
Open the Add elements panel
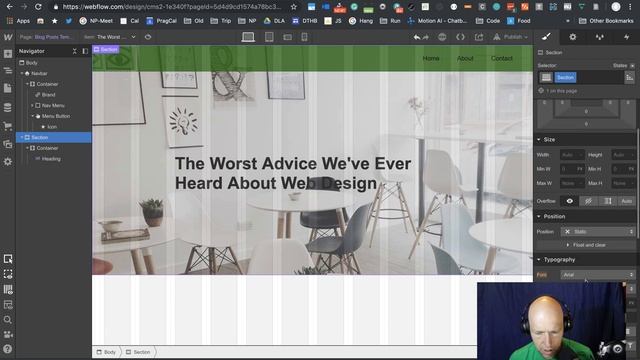tap(8, 54)
